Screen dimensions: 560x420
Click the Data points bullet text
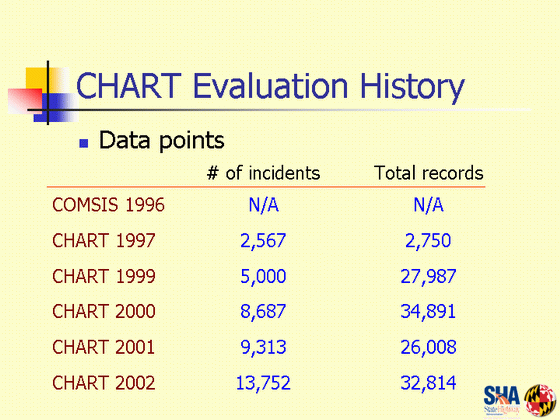(x=161, y=141)
